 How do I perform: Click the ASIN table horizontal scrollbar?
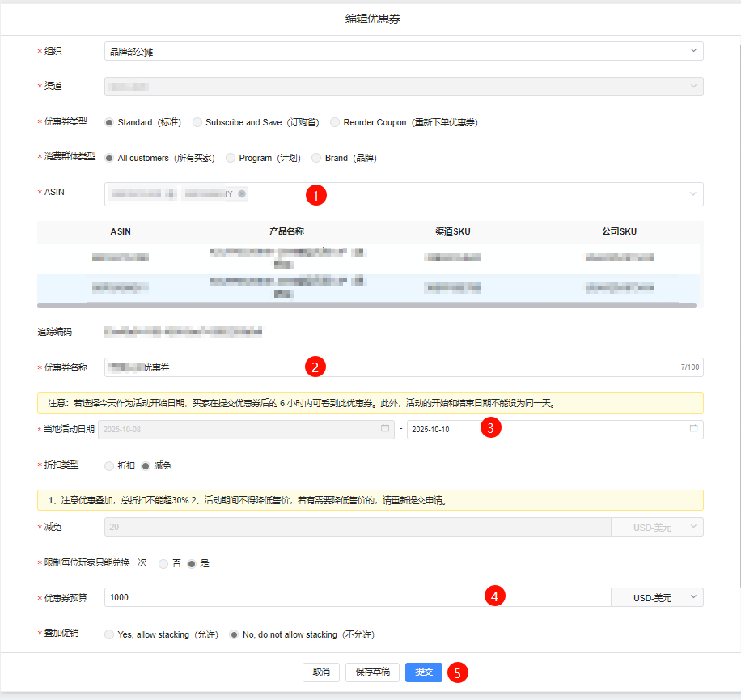tap(366, 305)
